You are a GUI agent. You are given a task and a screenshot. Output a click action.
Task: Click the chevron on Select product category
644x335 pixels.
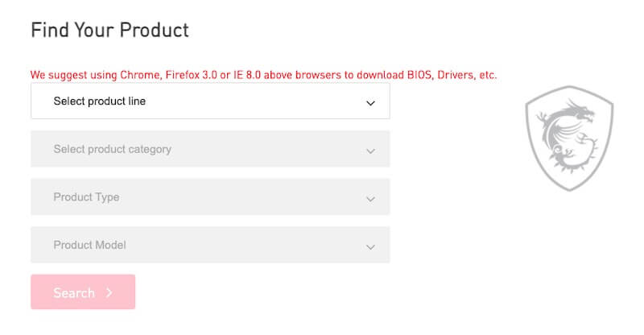pyautogui.click(x=370, y=151)
